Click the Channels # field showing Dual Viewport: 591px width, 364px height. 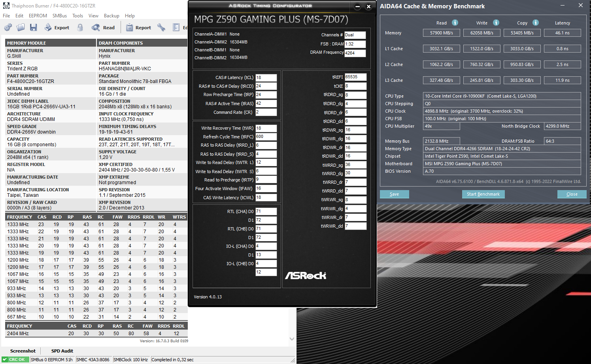pos(355,35)
